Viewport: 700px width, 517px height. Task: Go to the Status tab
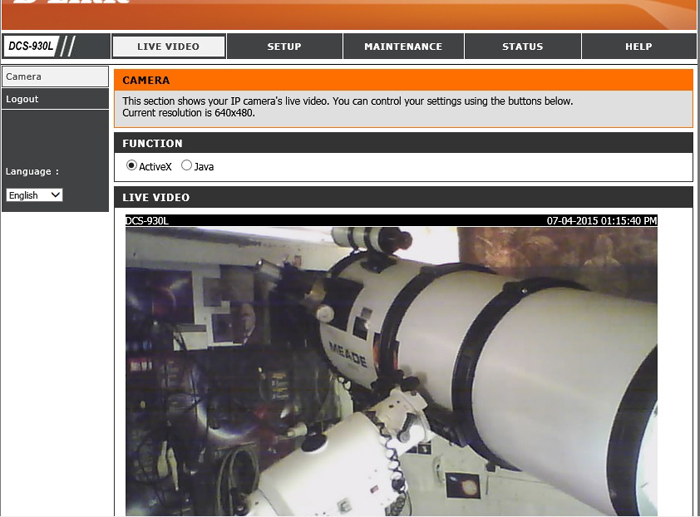pyautogui.click(x=523, y=46)
